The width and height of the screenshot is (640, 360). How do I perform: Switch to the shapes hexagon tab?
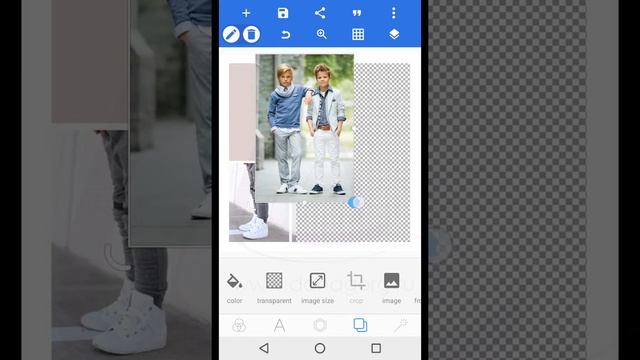click(320, 325)
